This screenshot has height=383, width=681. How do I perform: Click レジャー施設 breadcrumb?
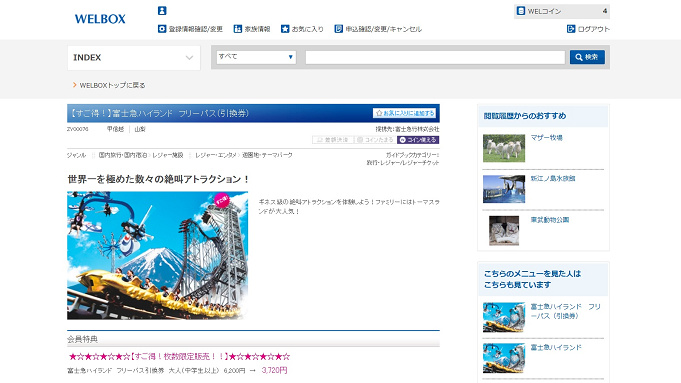tap(168, 155)
